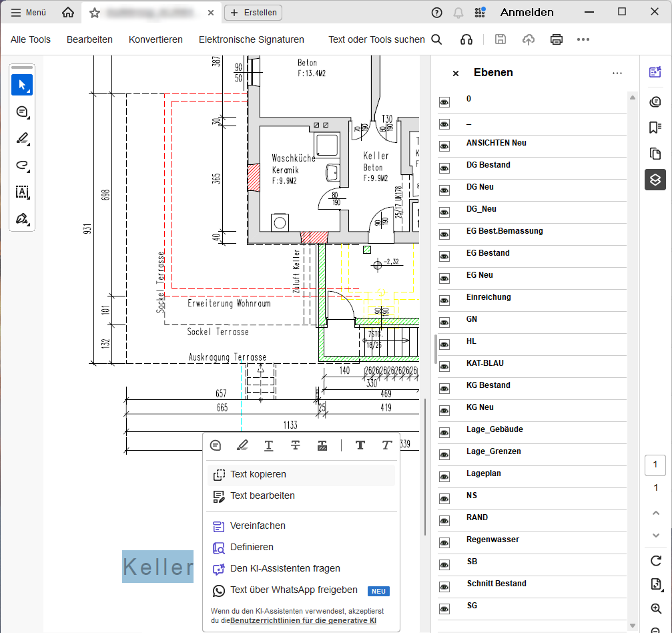Screen dimensions: 672x633
Task: Close the document tab
Action: point(211,13)
